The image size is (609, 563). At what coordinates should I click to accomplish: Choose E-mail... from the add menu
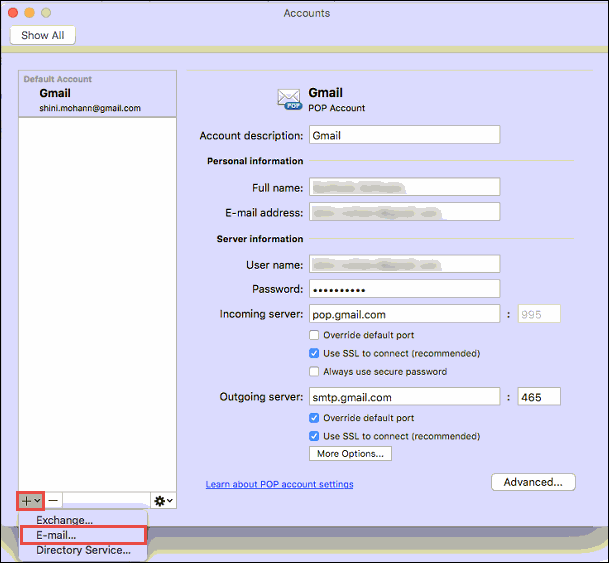click(83, 535)
